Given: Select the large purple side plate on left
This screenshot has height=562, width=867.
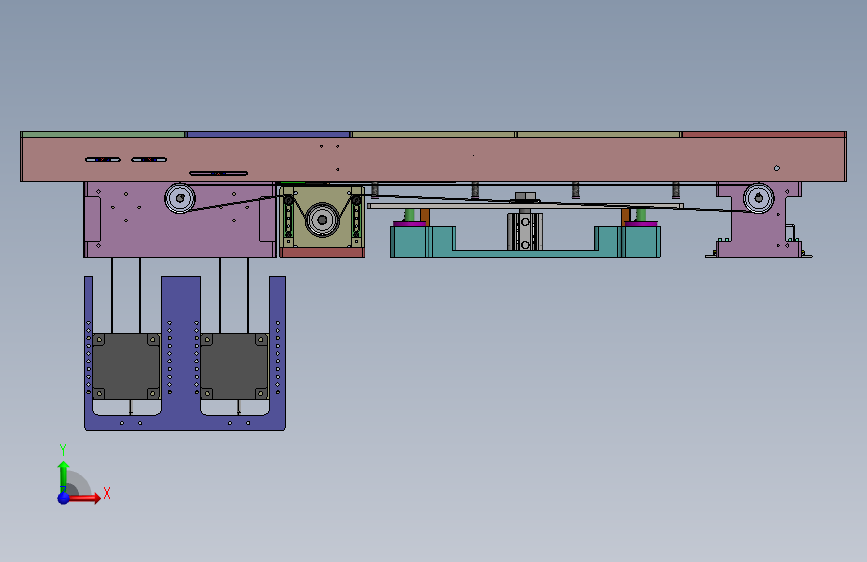Looking at the screenshot, I should [x=180, y=230].
